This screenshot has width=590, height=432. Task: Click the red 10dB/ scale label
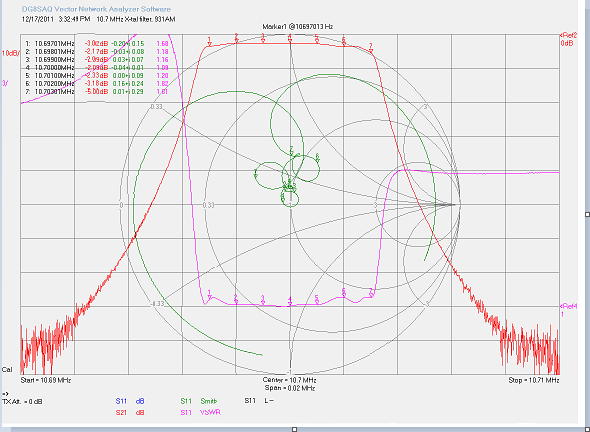pos(10,53)
